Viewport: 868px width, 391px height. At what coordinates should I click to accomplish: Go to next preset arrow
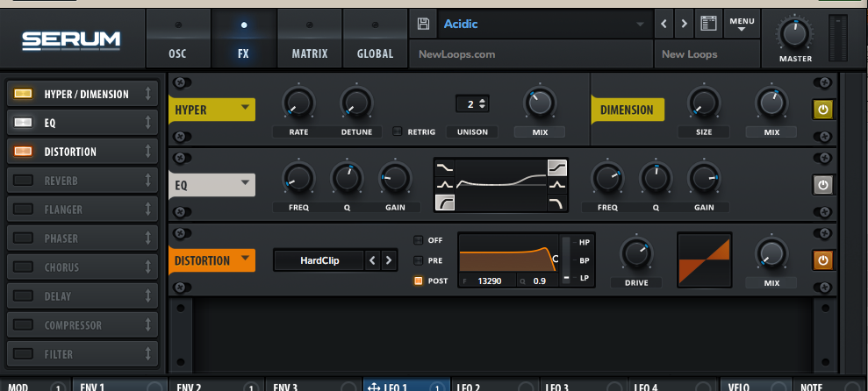(x=685, y=24)
